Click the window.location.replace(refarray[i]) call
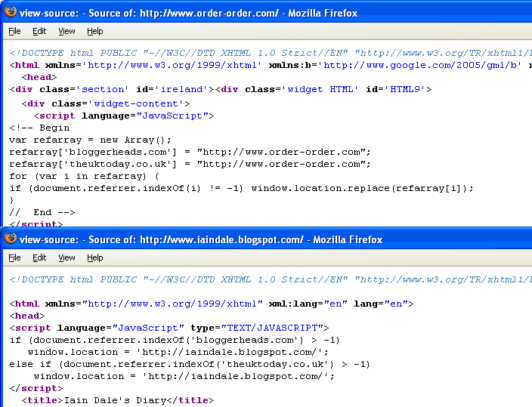 click(x=362, y=188)
